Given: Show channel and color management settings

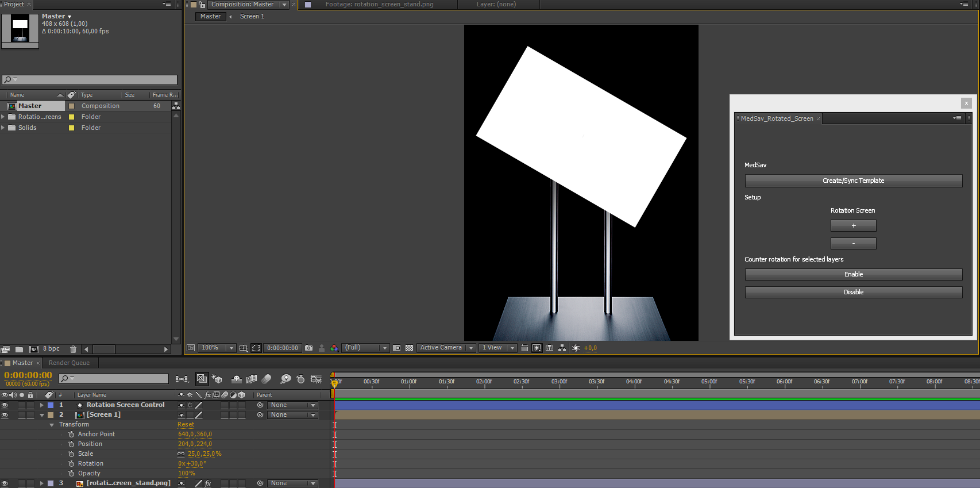Looking at the screenshot, I should [334, 348].
